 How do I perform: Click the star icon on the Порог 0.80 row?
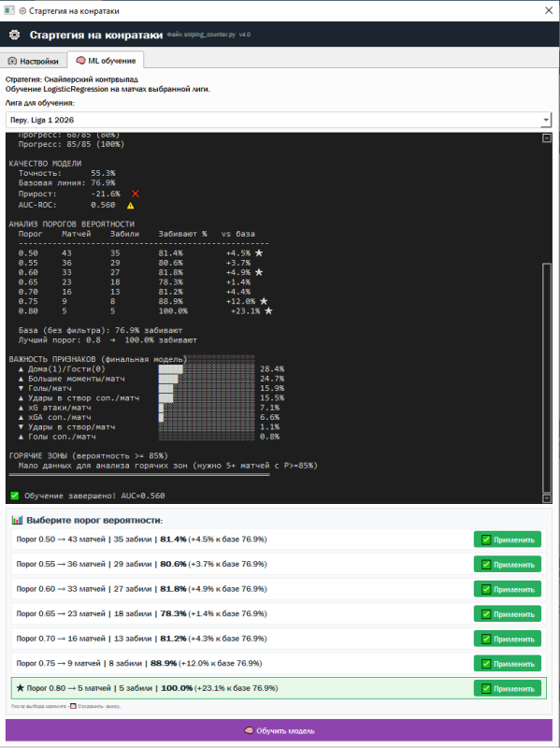[20, 688]
